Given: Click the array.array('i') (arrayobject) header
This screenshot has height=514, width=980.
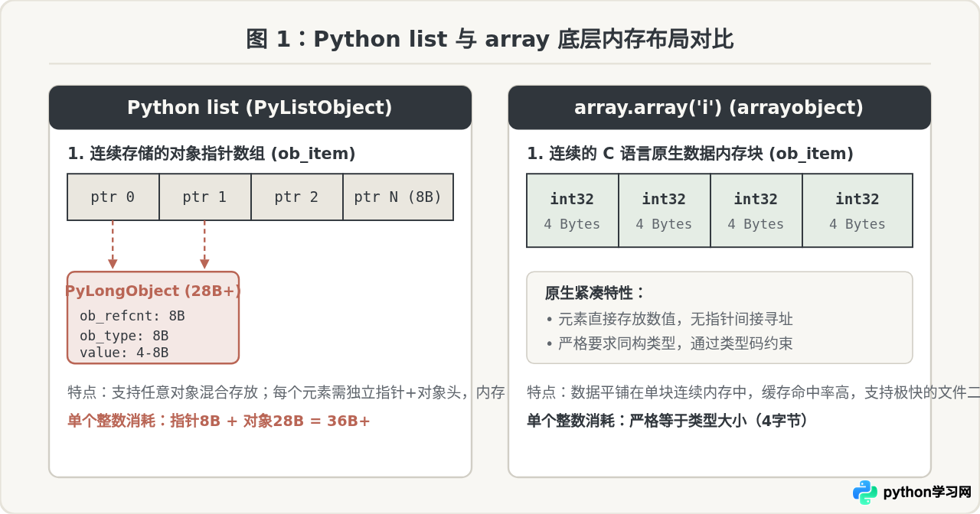Looking at the screenshot, I should coord(720,107).
